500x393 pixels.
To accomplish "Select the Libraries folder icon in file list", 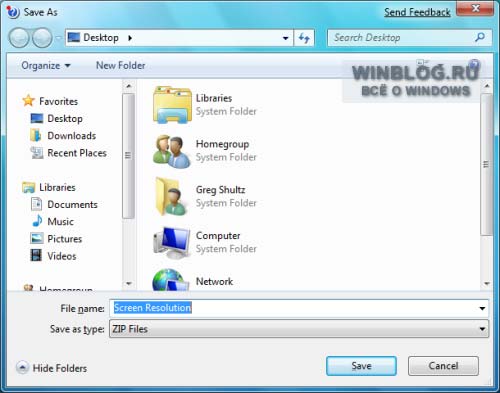I will coord(172,105).
